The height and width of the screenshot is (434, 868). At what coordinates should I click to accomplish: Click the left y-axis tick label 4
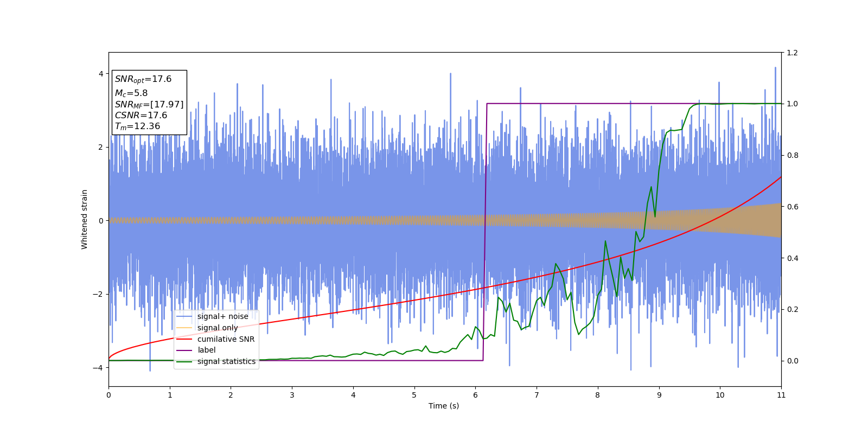click(x=101, y=74)
